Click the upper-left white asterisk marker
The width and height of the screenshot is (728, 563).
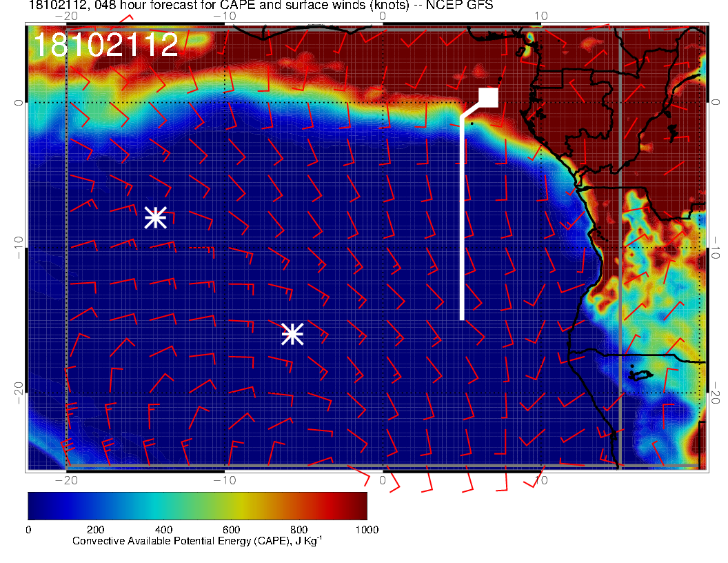[x=156, y=217]
